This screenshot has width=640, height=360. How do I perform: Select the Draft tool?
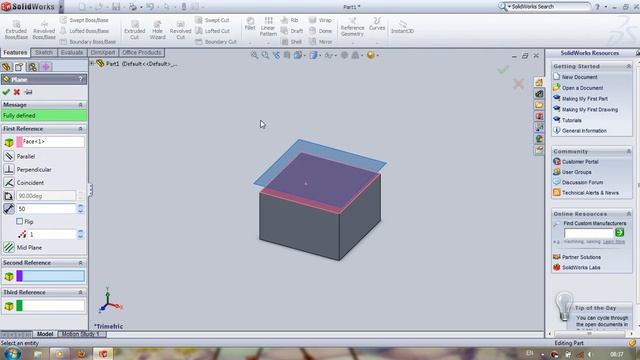292,31
